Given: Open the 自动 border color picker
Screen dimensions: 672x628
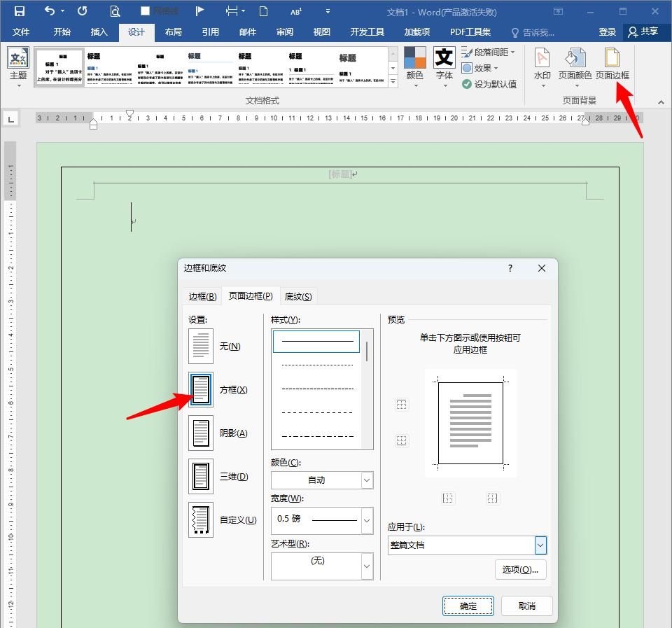Looking at the screenshot, I should pos(366,480).
